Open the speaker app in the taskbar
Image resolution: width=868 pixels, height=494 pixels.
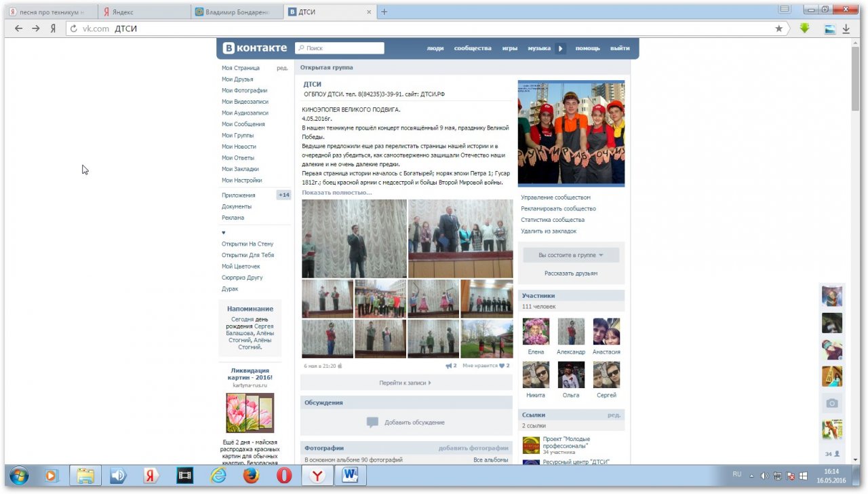pyautogui.click(x=118, y=476)
